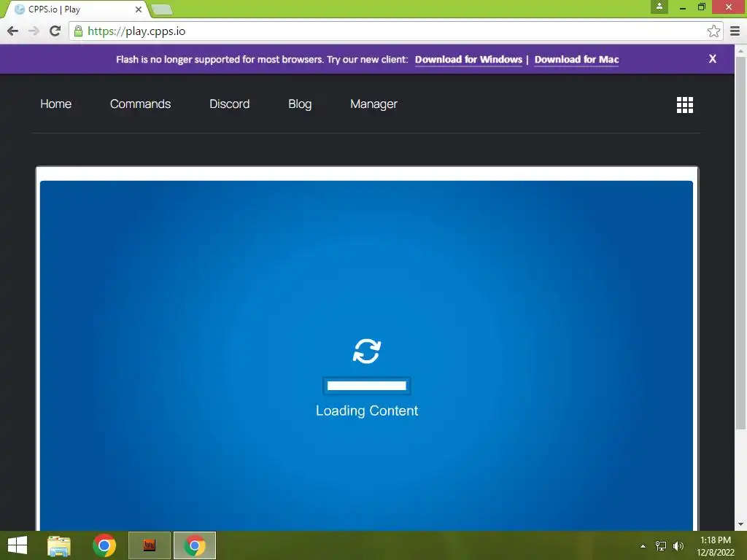Click the address bar URL field
The width and height of the screenshot is (747, 560).
395,31
